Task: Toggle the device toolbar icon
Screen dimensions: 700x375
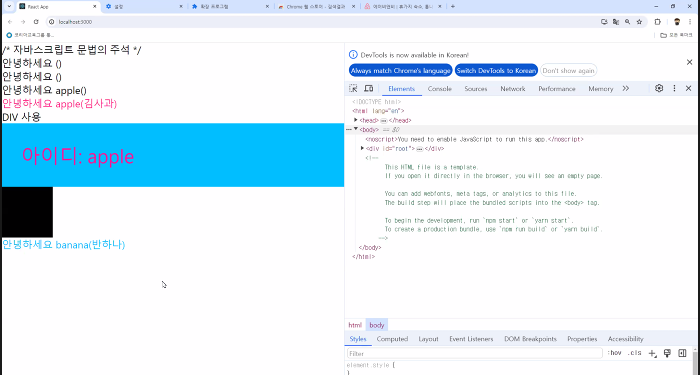Action: [x=368, y=88]
